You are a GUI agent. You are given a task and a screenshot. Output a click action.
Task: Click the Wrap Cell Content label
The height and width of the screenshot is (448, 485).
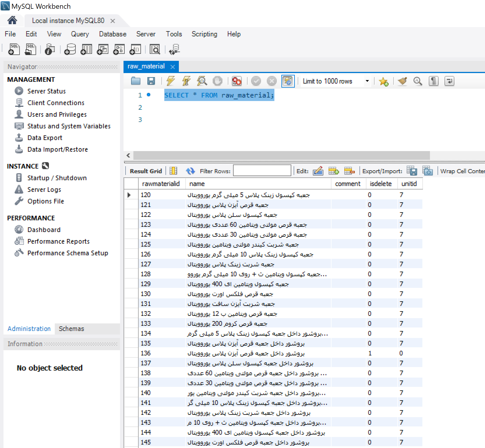coord(463,171)
